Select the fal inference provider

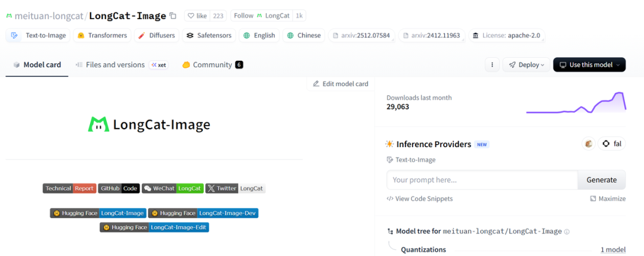(612, 144)
